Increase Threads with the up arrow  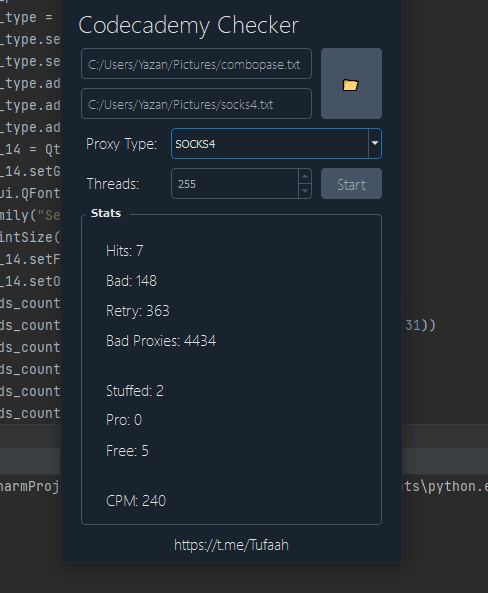click(x=305, y=176)
